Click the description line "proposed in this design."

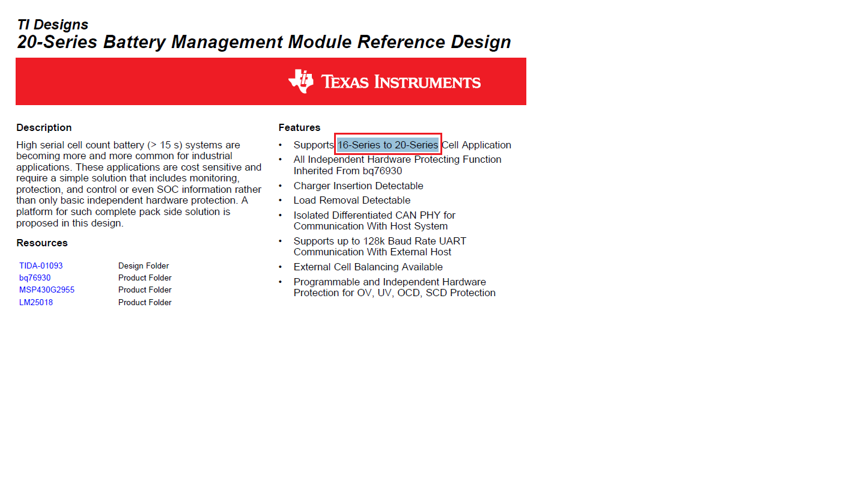(70, 223)
